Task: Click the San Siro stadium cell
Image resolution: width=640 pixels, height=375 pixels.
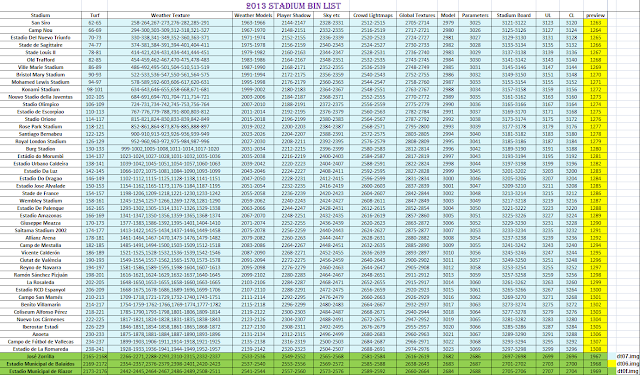Action: pyautogui.click(x=40, y=23)
